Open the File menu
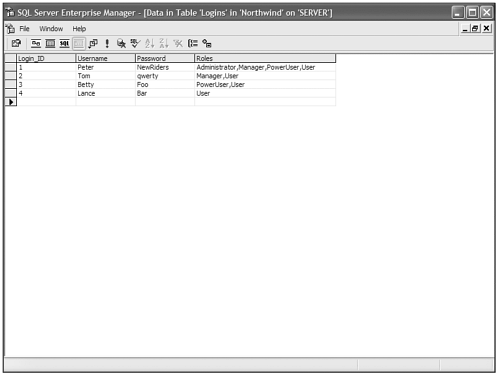The width and height of the screenshot is (499, 375). tap(24, 29)
